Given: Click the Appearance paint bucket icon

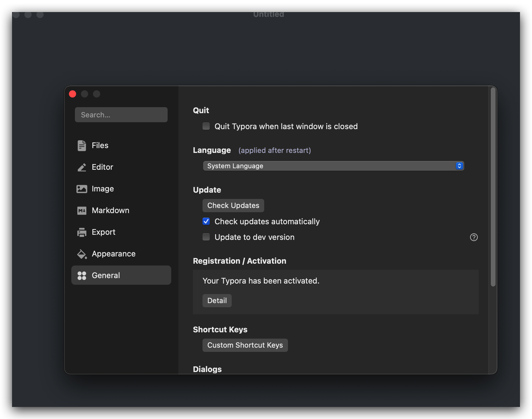Looking at the screenshot, I should tap(82, 254).
